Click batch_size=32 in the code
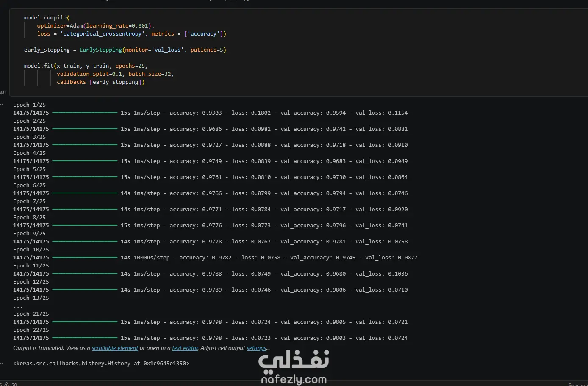This screenshot has height=386, width=588. tap(150, 74)
